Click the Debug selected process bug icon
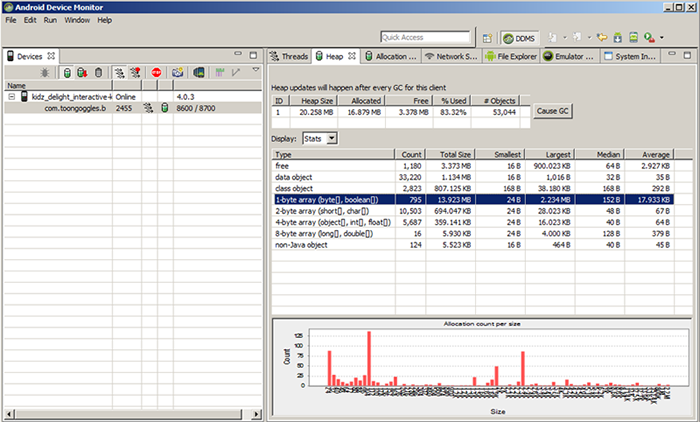This screenshot has width=700, height=422. [x=45, y=72]
